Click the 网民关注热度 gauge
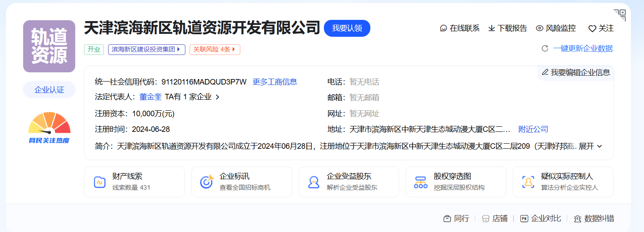Viewport: 644px width, 232px height. pyautogui.click(x=49, y=127)
